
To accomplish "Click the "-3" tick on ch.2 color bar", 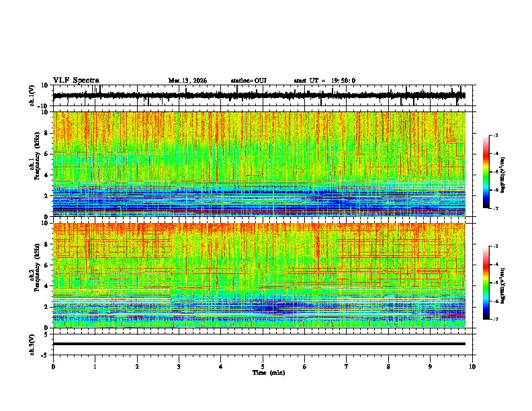I will pyautogui.click(x=495, y=246).
